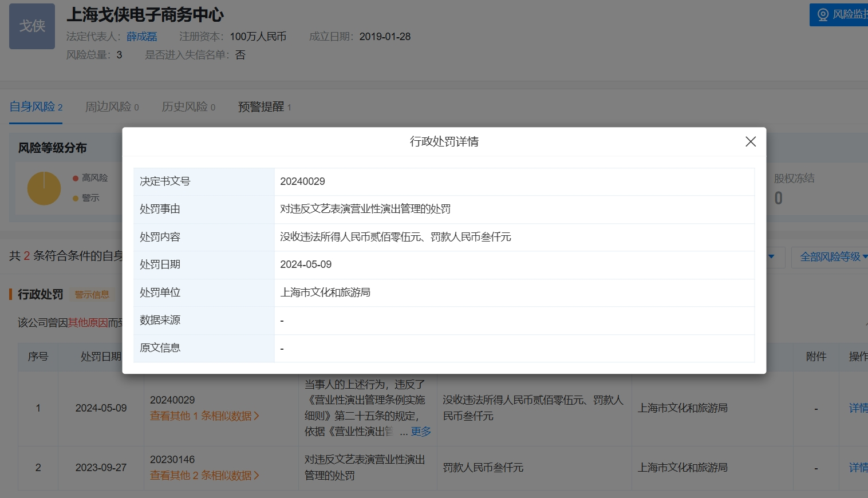Switch to the 周边风险 tab
This screenshot has height=498, width=868.
112,107
